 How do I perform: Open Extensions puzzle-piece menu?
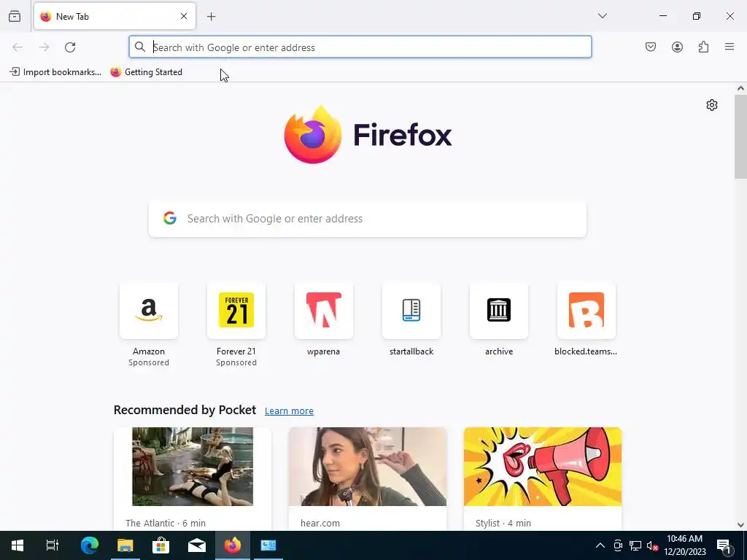point(703,47)
